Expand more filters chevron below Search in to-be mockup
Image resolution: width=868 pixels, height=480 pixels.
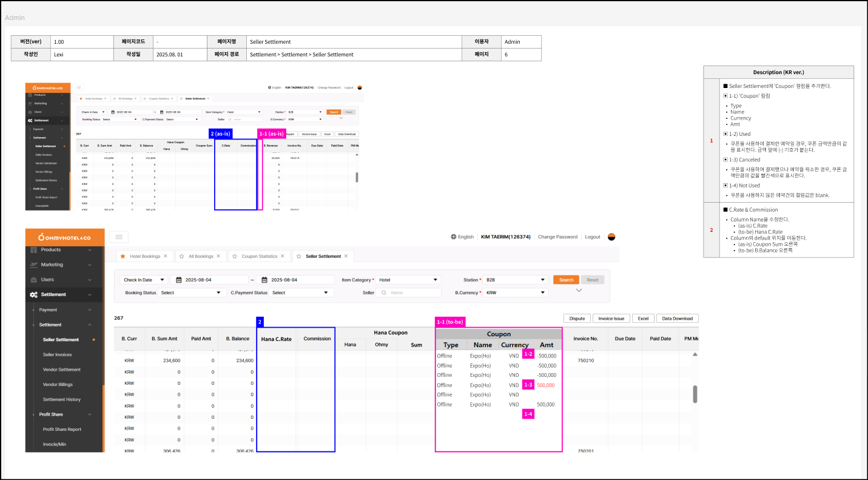tap(579, 291)
